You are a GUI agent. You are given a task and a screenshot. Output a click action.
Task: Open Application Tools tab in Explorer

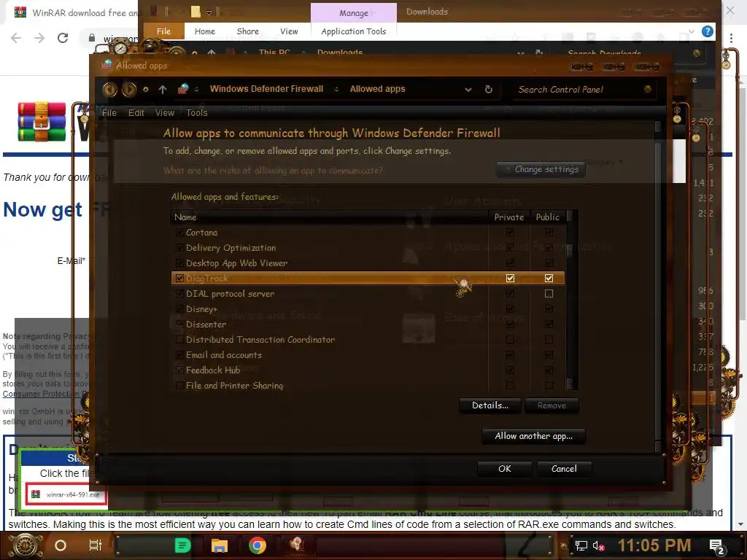click(x=354, y=31)
